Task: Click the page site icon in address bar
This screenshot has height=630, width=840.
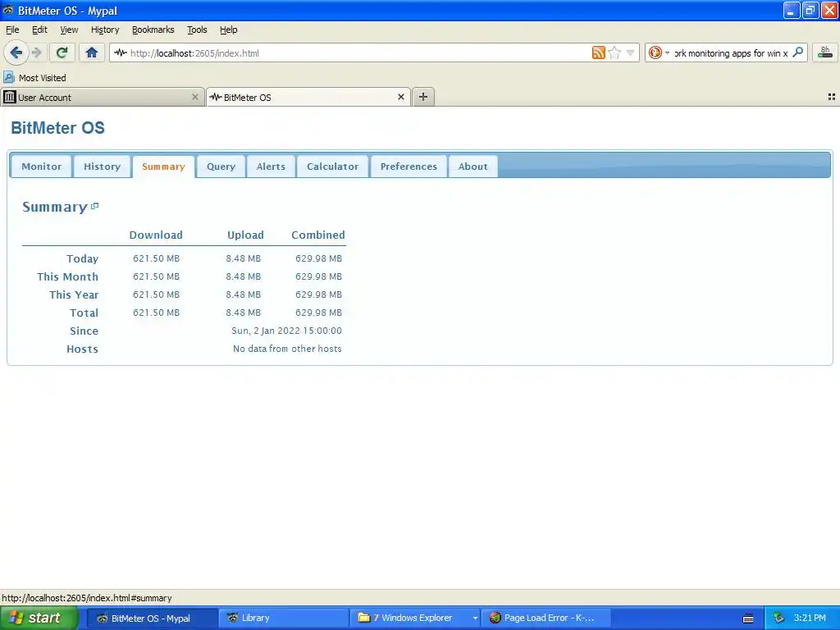Action: (x=120, y=52)
